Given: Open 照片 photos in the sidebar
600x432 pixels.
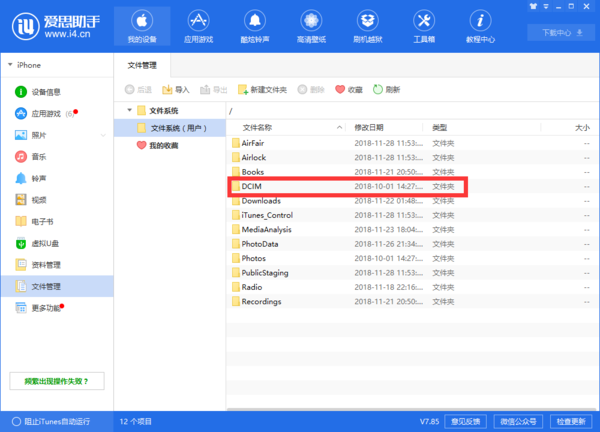Looking at the screenshot, I should point(57,135).
